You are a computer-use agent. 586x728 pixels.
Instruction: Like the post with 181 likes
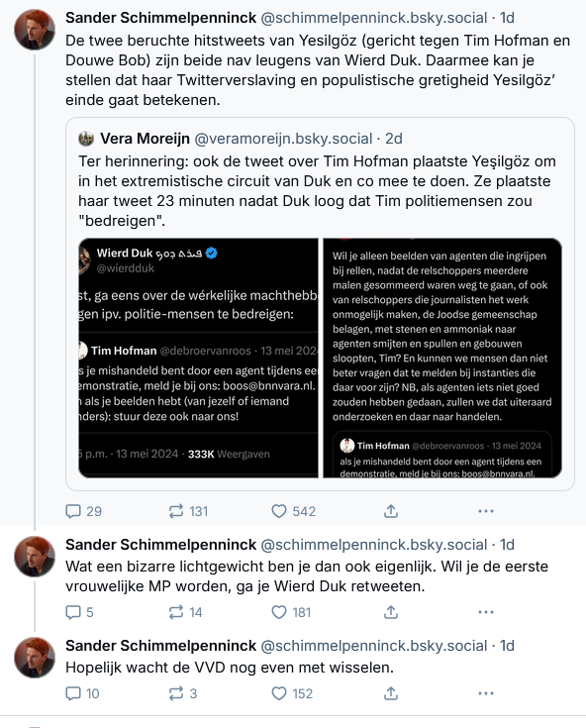coord(291,612)
